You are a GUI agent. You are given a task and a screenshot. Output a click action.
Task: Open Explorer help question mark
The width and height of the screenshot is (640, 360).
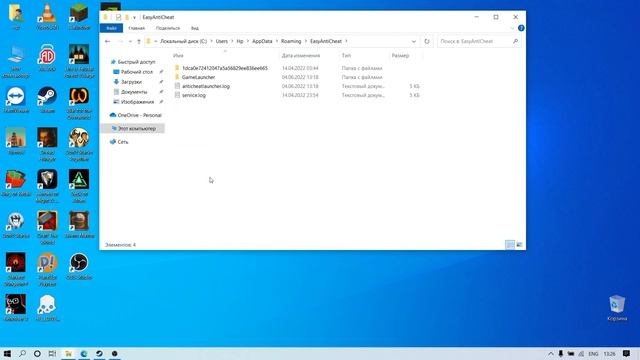[x=521, y=28]
